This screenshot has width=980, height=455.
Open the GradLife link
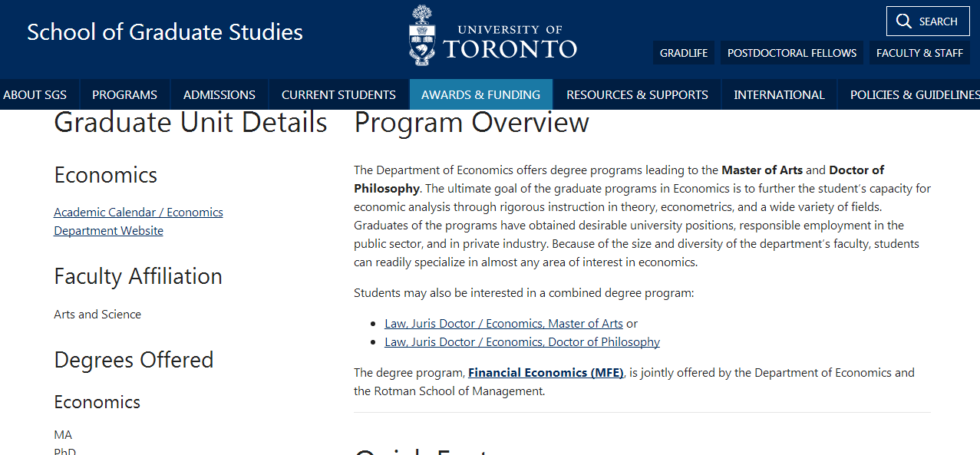click(x=684, y=53)
